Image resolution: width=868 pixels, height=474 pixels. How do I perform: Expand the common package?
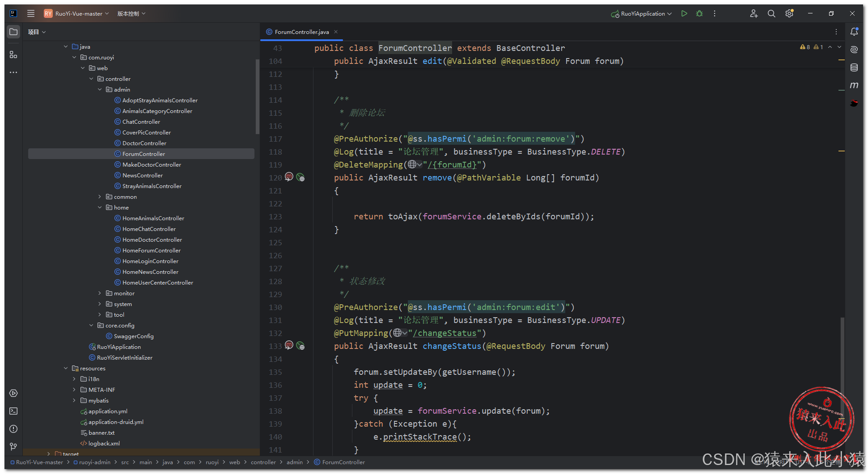100,197
